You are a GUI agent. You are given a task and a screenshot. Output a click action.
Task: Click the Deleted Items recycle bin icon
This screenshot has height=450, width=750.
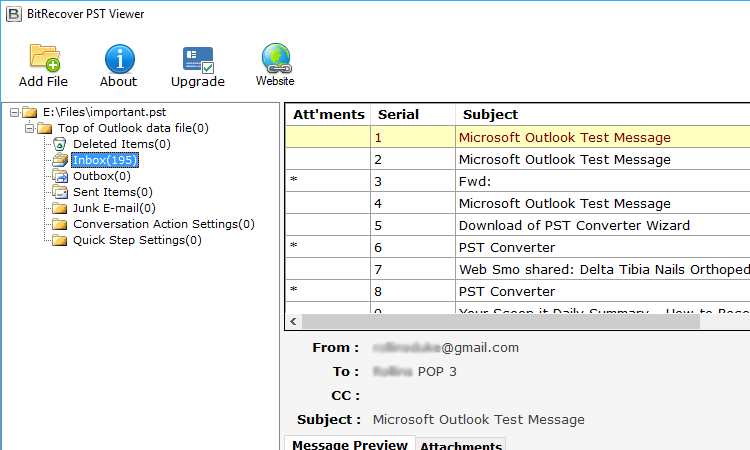tap(59, 144)
